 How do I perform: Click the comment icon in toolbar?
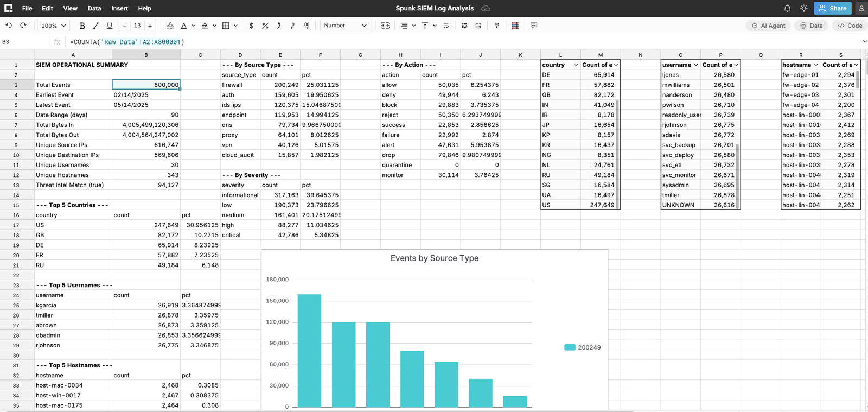pyautogui.click(x=534, y=26)
